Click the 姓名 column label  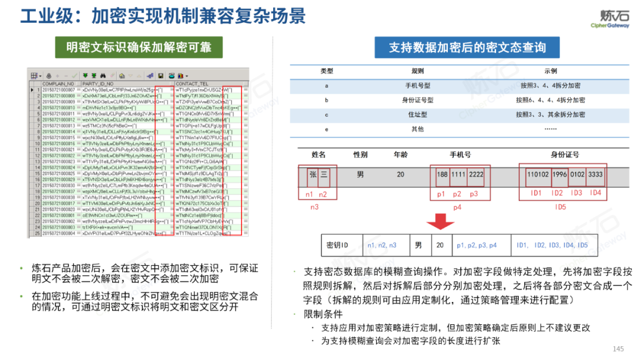(x=318, y=155)
